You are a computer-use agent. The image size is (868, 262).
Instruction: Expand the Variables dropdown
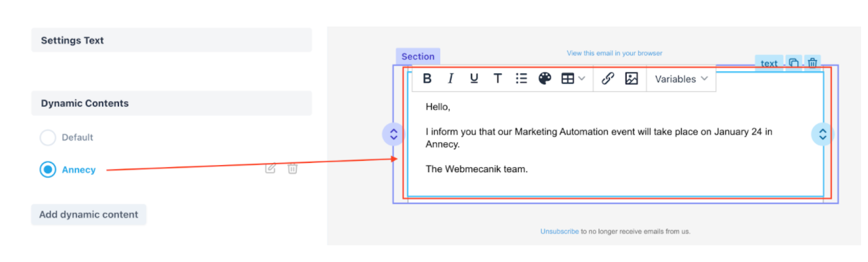point(681,79)
